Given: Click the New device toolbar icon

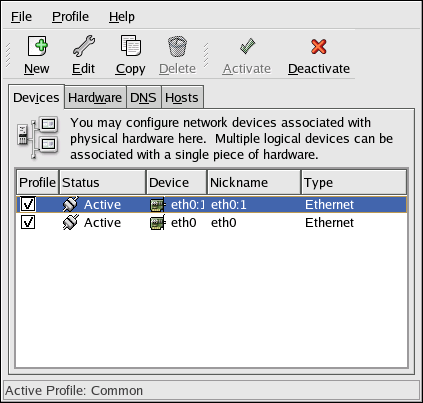Looking at the screenshot, I should coord(37,46).
